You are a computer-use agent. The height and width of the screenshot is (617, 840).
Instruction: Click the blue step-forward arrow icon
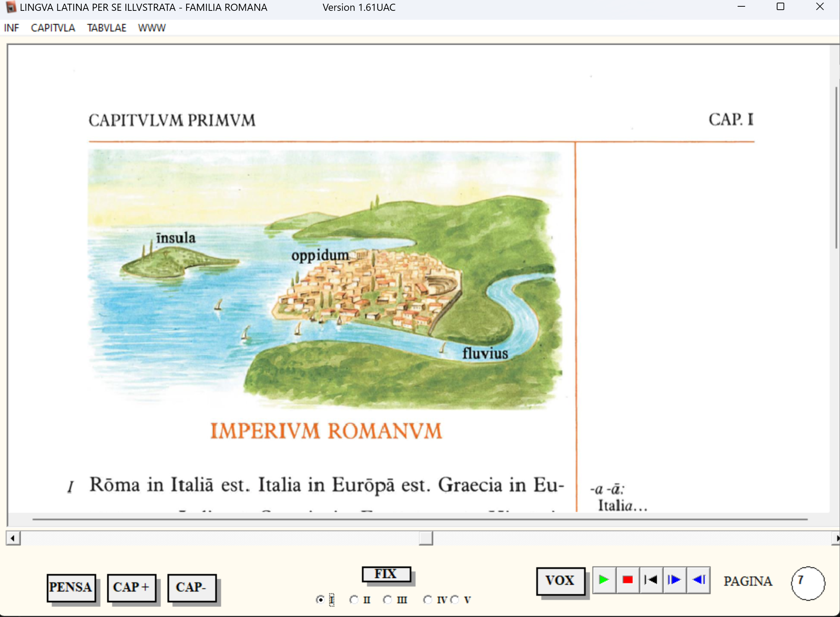[674, 580]
